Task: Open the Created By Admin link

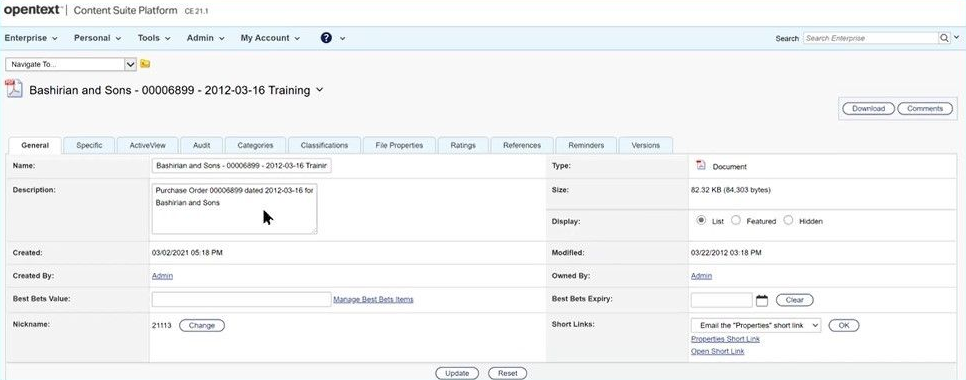Action: point(162,276)
